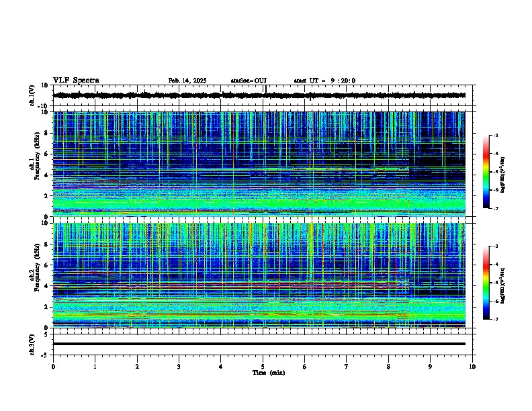
Task: Click the ch.3 flat black trace strip
Action: (259, 344)
